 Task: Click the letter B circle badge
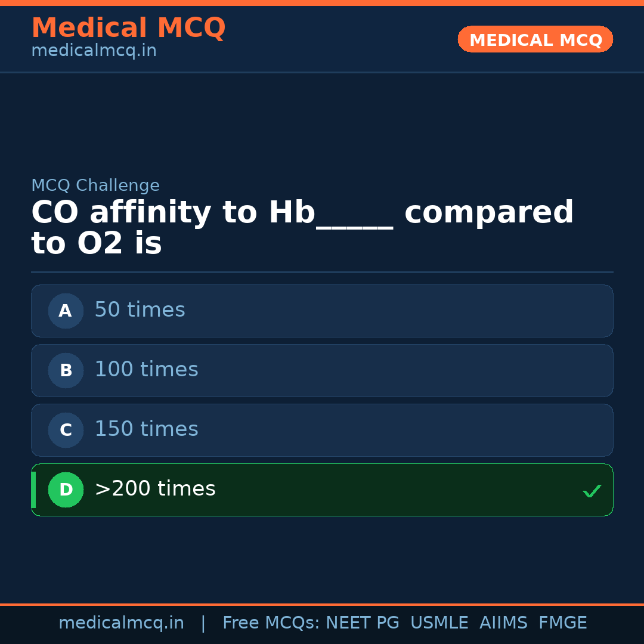point(66,370)
